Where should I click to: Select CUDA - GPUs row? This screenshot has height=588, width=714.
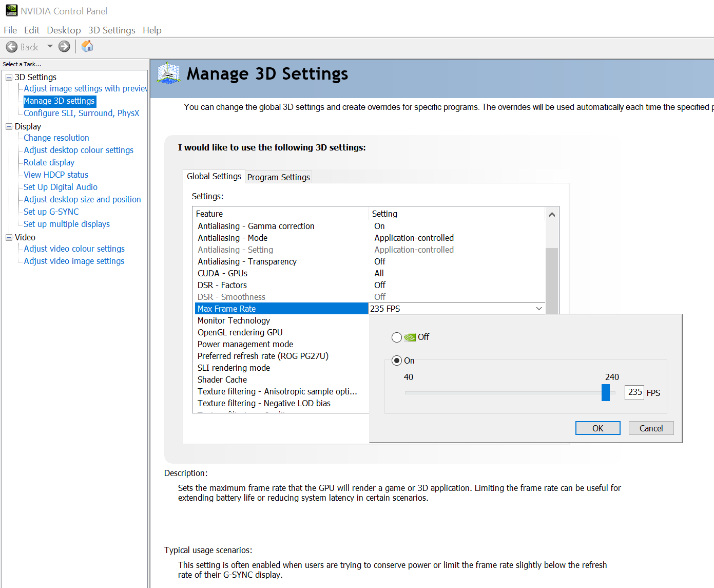pos(369,273)
